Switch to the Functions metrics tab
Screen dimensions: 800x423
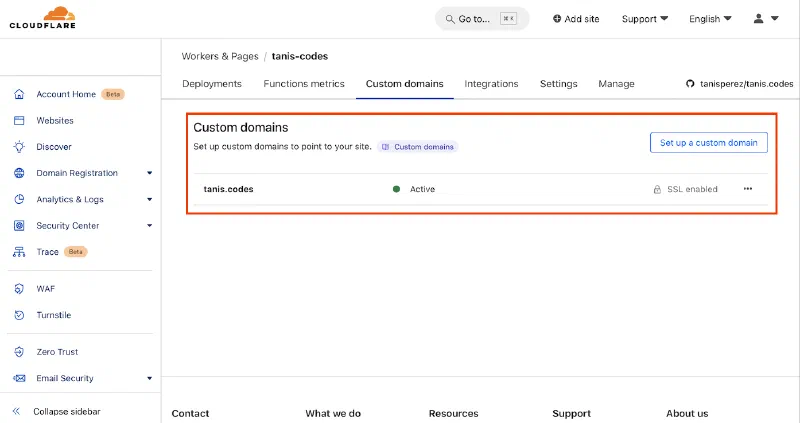click(x=304, y=84)
